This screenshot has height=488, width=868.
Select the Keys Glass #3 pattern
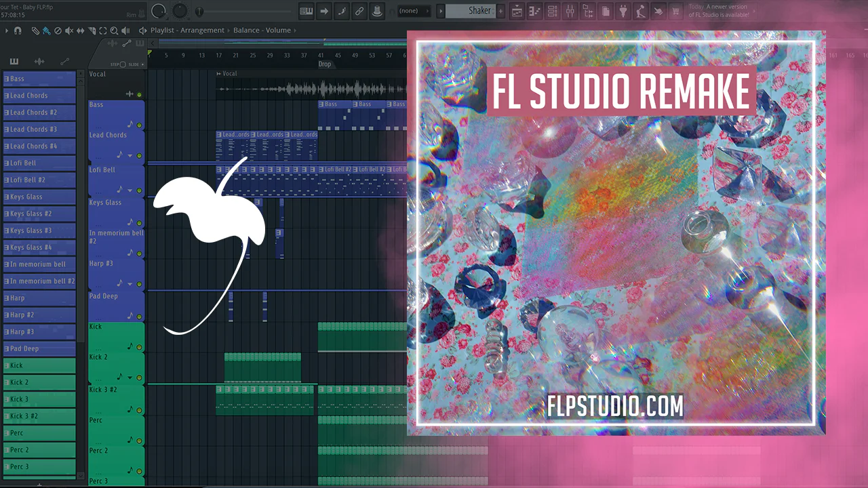39,230
